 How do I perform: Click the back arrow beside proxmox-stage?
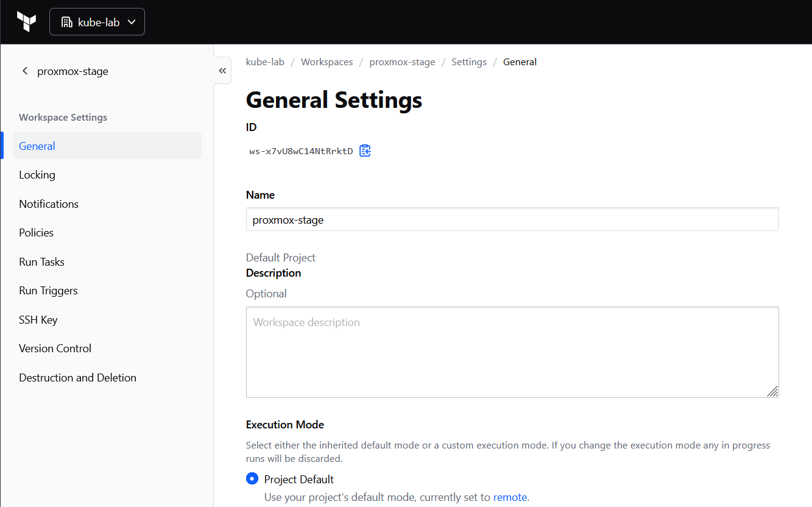25,71
